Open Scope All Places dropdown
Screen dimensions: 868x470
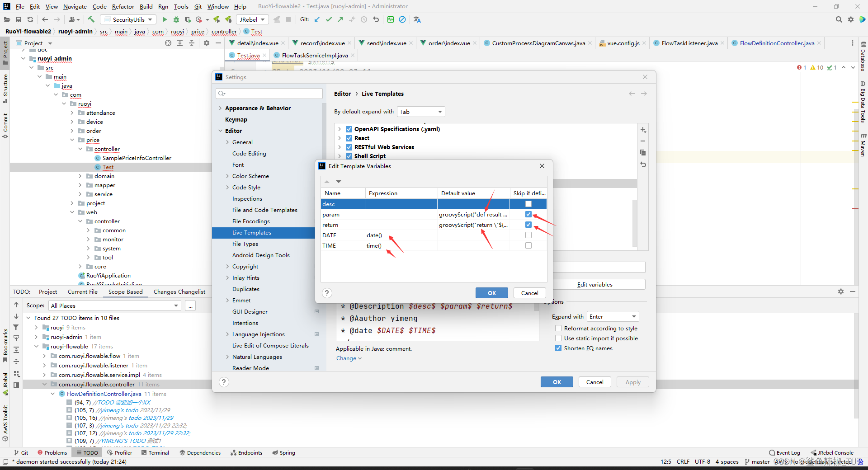click(115, 305)
